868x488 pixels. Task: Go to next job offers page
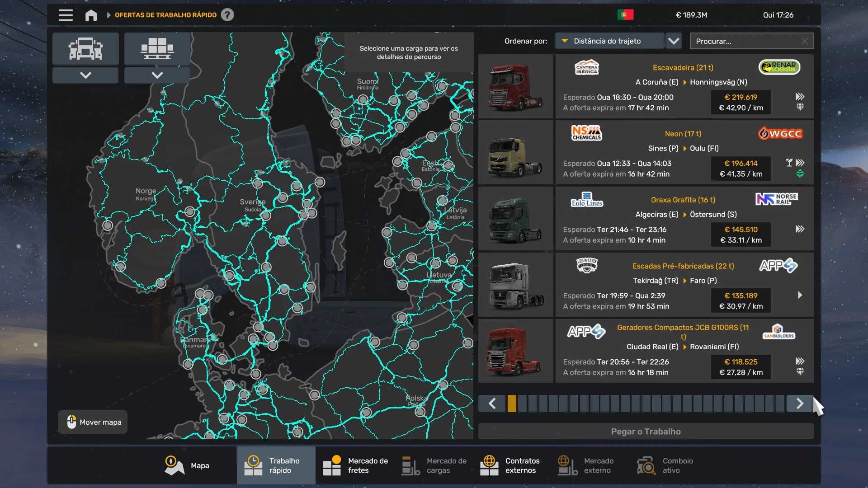pos(799,404)
